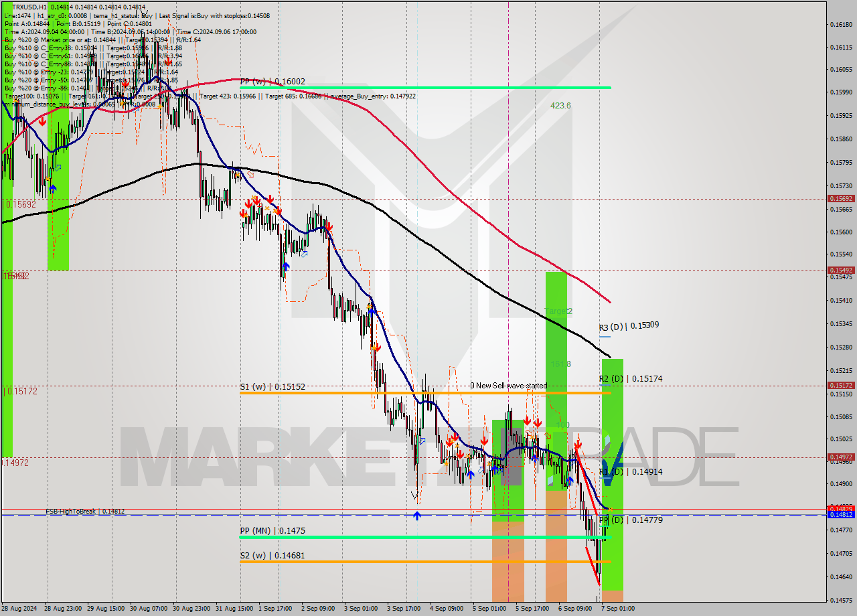Click the blue 0.14812 price tag on axis

[x=841, y=515]
